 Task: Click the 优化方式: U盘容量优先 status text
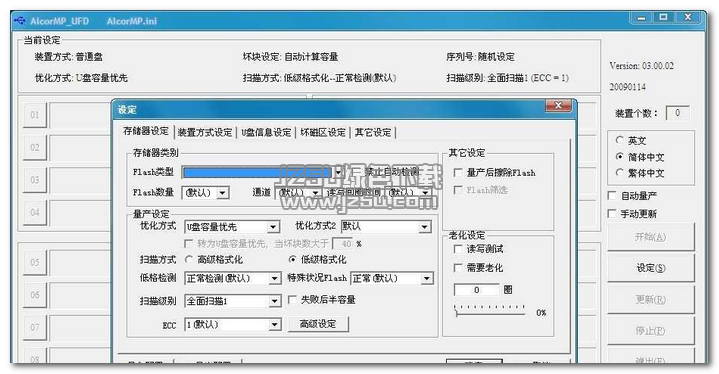[81, 78]
